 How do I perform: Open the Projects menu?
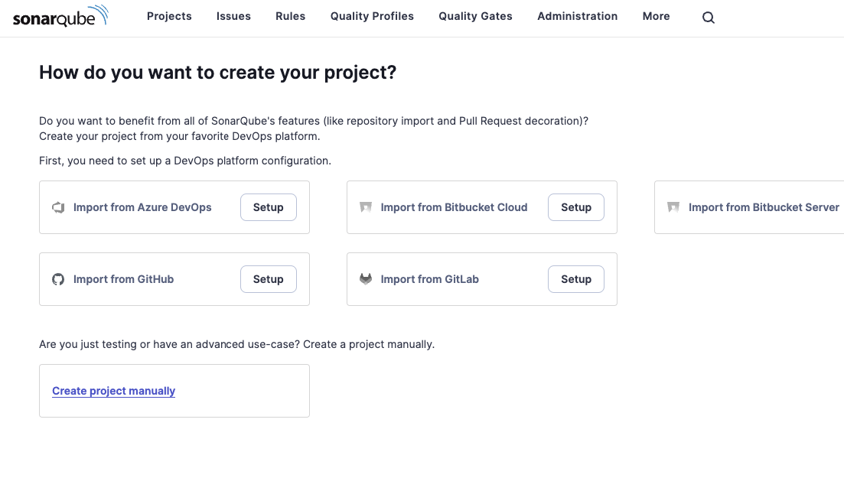click(x=169, y=16)
